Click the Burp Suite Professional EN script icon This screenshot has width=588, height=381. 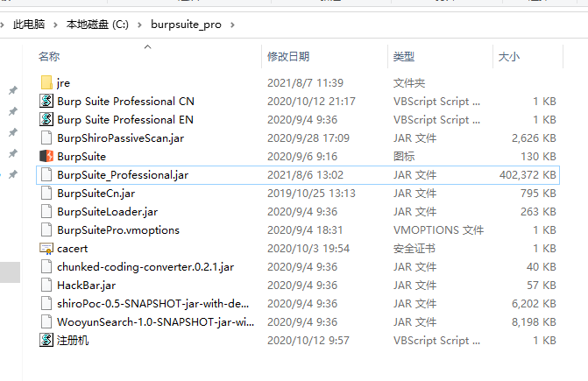click(x=46, y=119)
